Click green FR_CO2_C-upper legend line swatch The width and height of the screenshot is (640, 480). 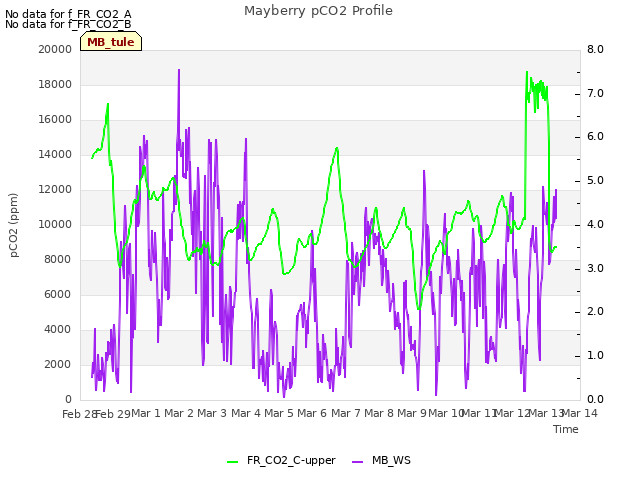233,462
